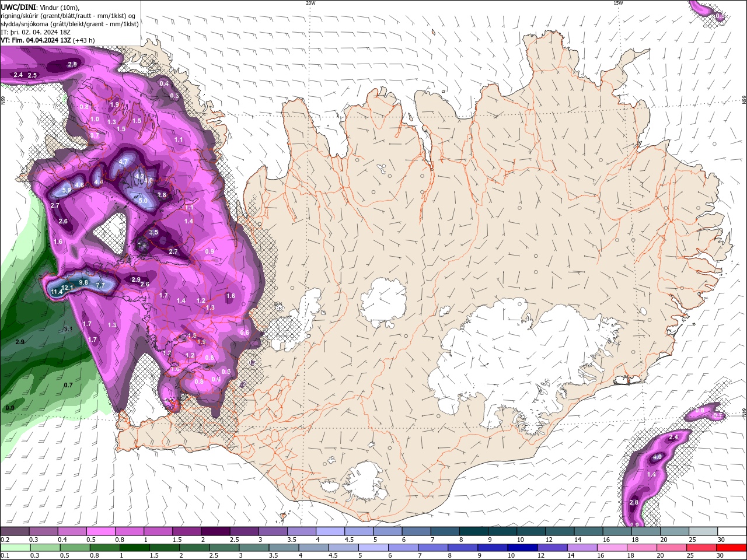The image size is (747, 560).
Task: Click the 9.8 precipitation value
Action: pos(83,282)
